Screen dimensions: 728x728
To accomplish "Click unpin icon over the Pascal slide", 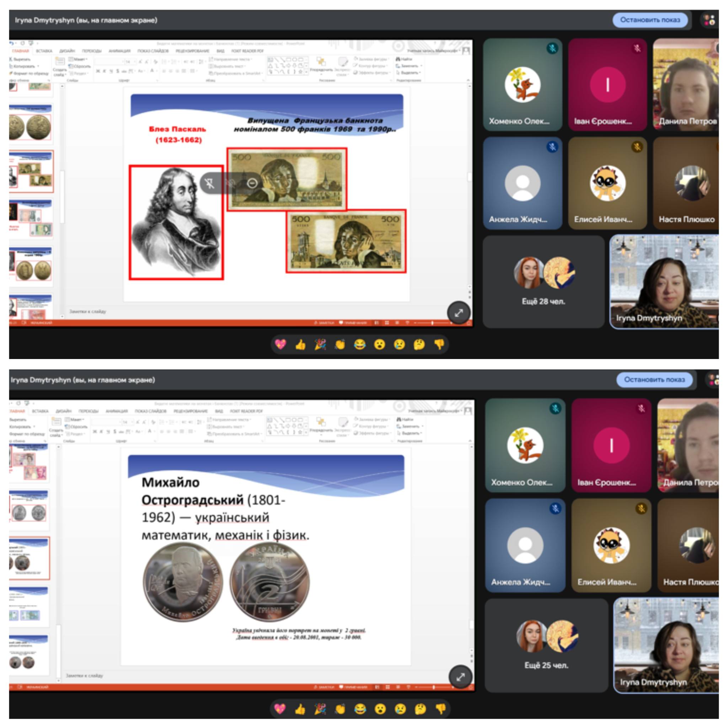I will [209, 183].
